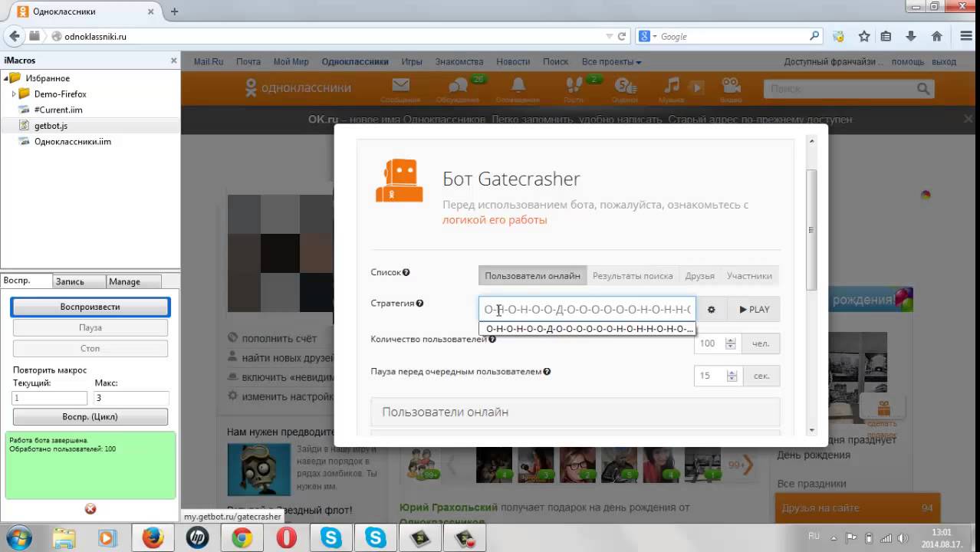Click the help icon next to Список
The width and height of the screenshot is (980, 552).
coord(406,272)
